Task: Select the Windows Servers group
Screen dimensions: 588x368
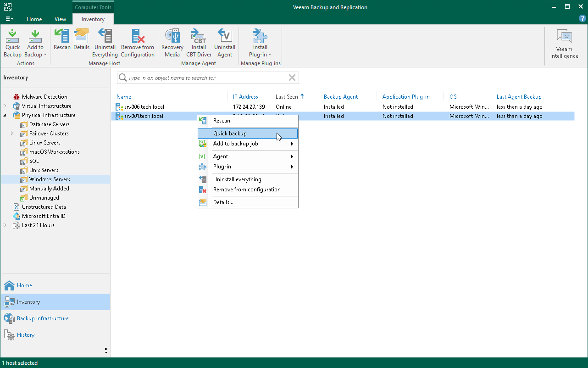Action: click(x=50, y=179)
